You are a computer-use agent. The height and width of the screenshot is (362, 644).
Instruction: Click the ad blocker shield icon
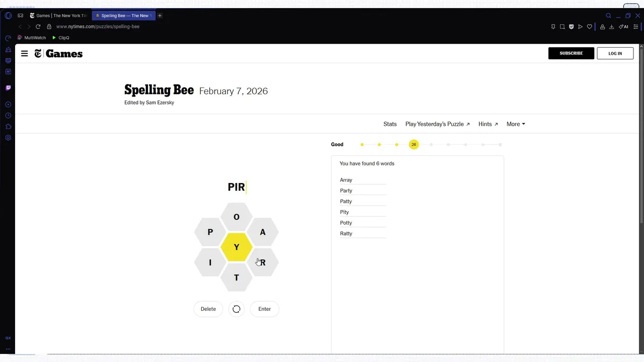[571, 27]
